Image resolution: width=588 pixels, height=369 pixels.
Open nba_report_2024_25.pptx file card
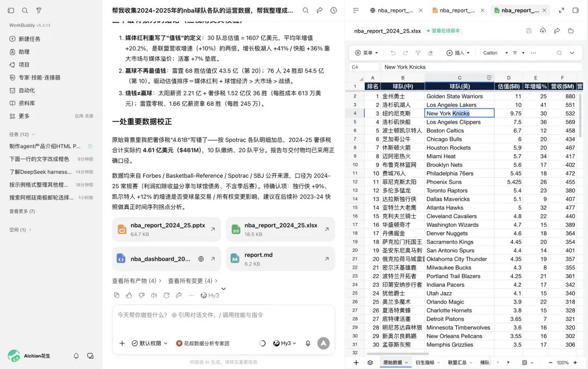point(167,229)
